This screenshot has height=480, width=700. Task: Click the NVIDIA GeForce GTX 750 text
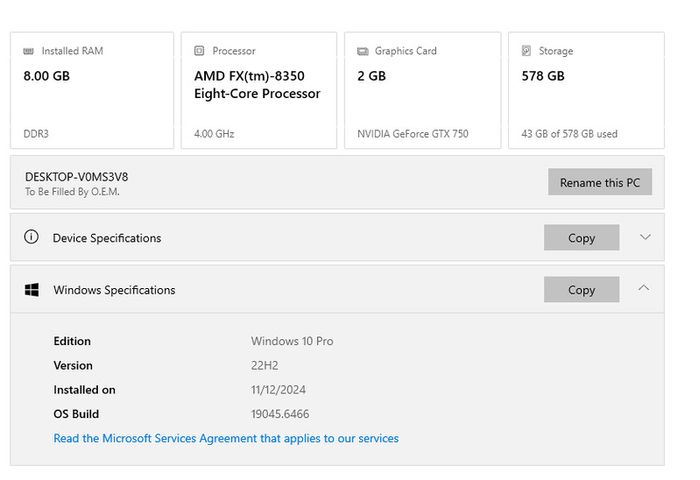pos(412,134)
